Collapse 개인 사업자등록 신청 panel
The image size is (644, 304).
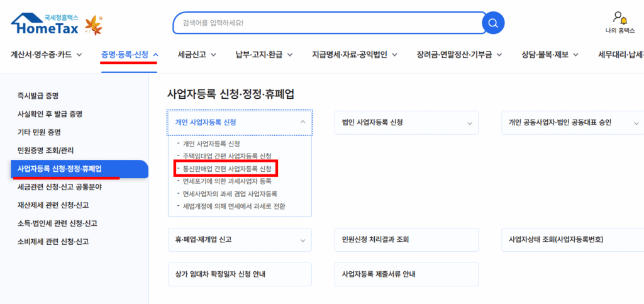pyautogui.click(x=240, y=123)
